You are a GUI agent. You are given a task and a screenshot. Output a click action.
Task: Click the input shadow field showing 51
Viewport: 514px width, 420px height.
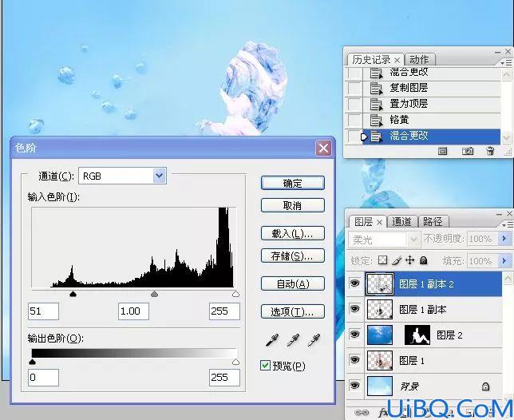click(x=43, y=311)
